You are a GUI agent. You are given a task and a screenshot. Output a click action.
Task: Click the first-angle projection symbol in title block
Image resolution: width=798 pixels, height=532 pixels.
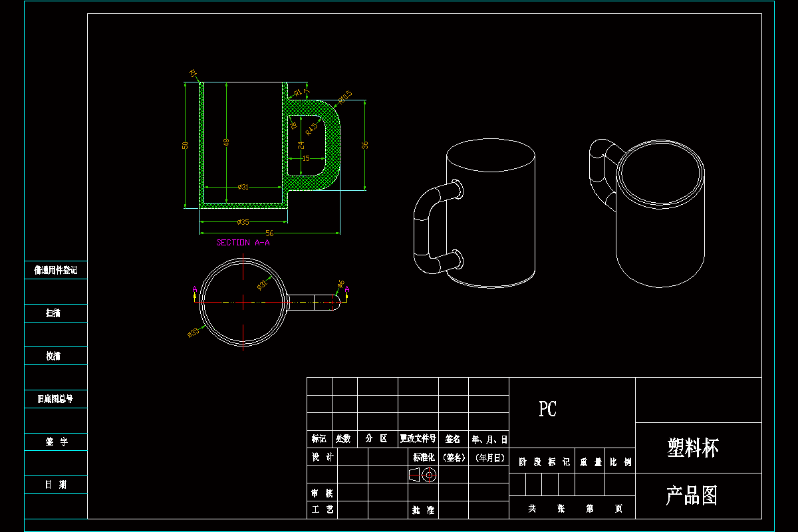pyautogui.click(x=422, y=475)
